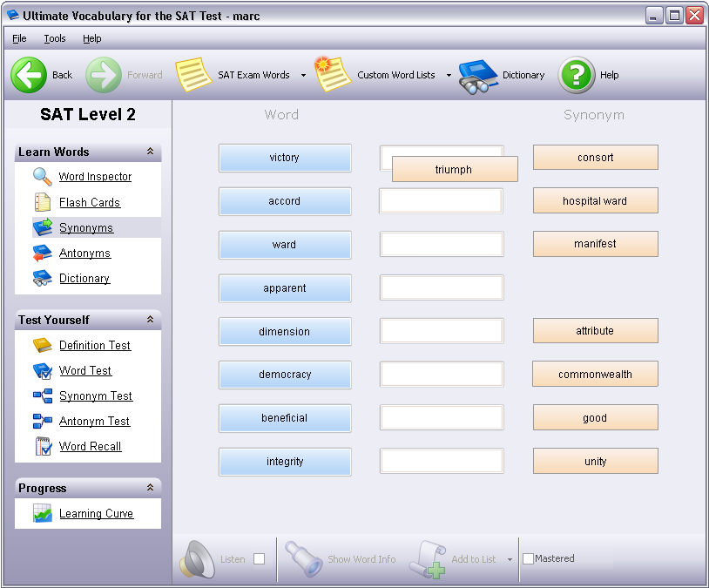Screen dimensions: 709x588
Task: Expand the SAT Exam Words dropdown arrow
Action: point(303,76)
